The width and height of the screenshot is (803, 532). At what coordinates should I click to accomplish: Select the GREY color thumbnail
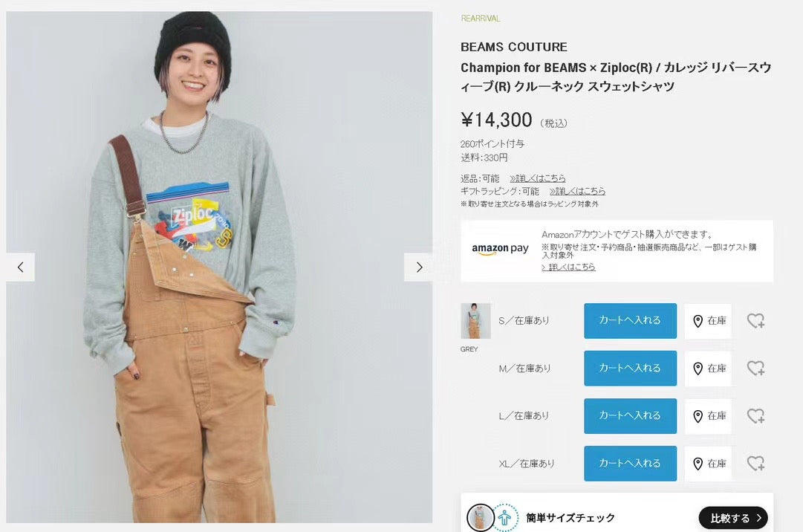click(x=475, y=321)
